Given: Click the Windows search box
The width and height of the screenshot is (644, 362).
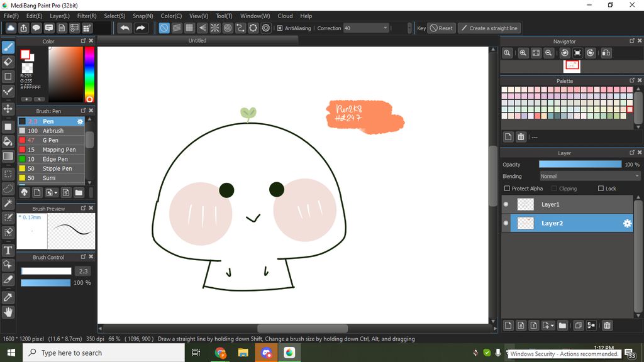Looking at the screenshot, I should pos(104,353).
